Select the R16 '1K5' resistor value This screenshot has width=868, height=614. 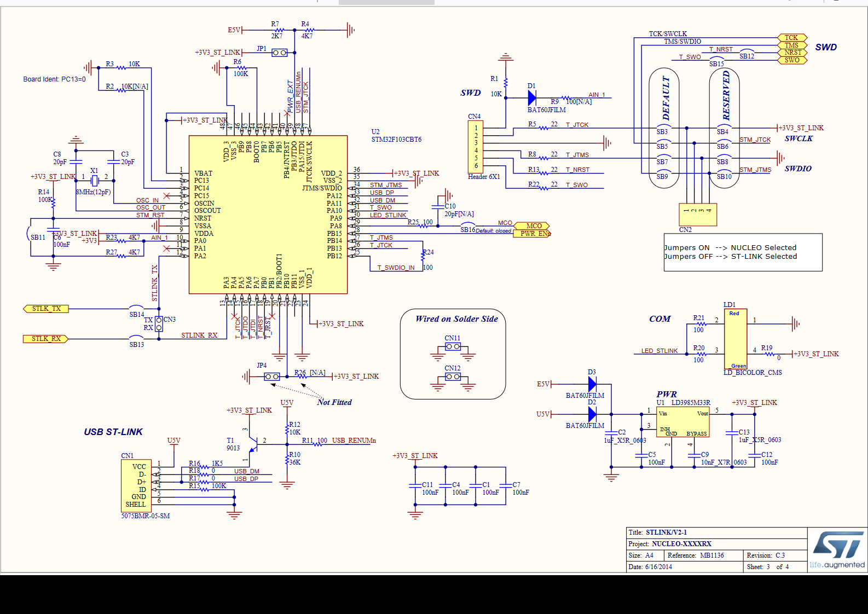[217, 464]
